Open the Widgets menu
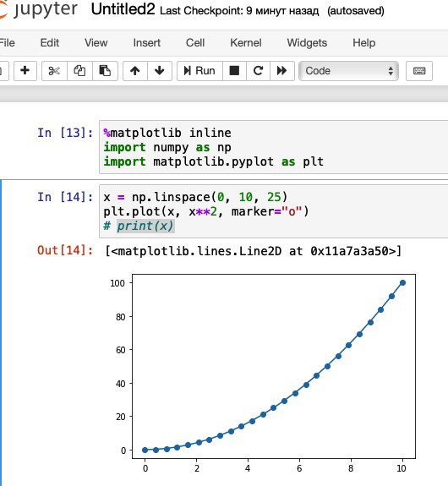This screenshot has height=486, width=448. click(x=307, y=43)
